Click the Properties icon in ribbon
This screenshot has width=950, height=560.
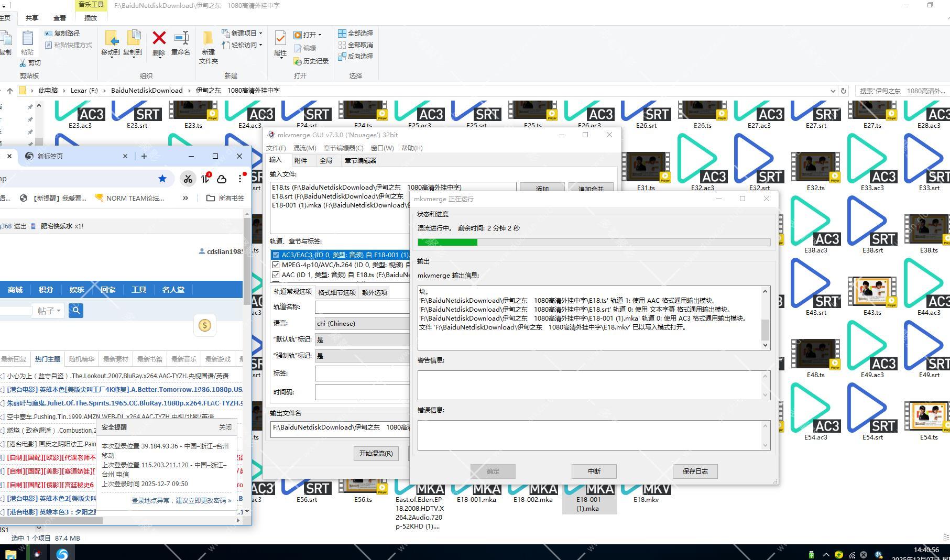coord(280,39)
